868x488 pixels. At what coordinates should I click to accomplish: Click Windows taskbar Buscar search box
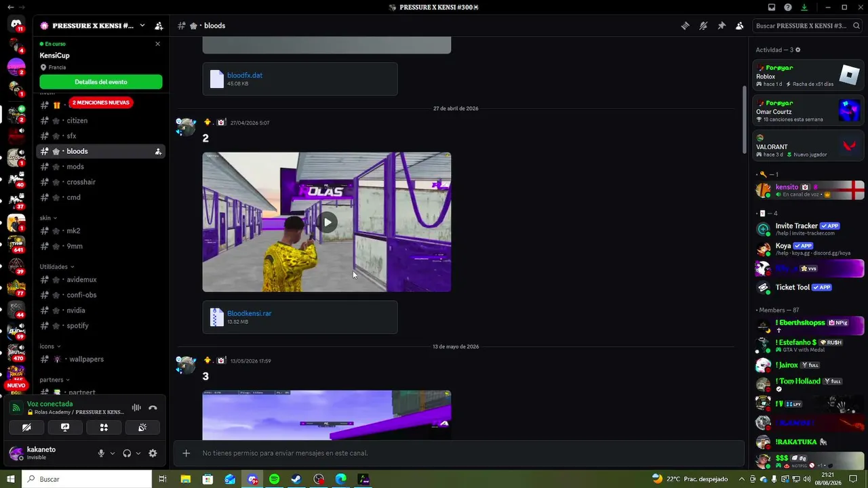point(87,479)
